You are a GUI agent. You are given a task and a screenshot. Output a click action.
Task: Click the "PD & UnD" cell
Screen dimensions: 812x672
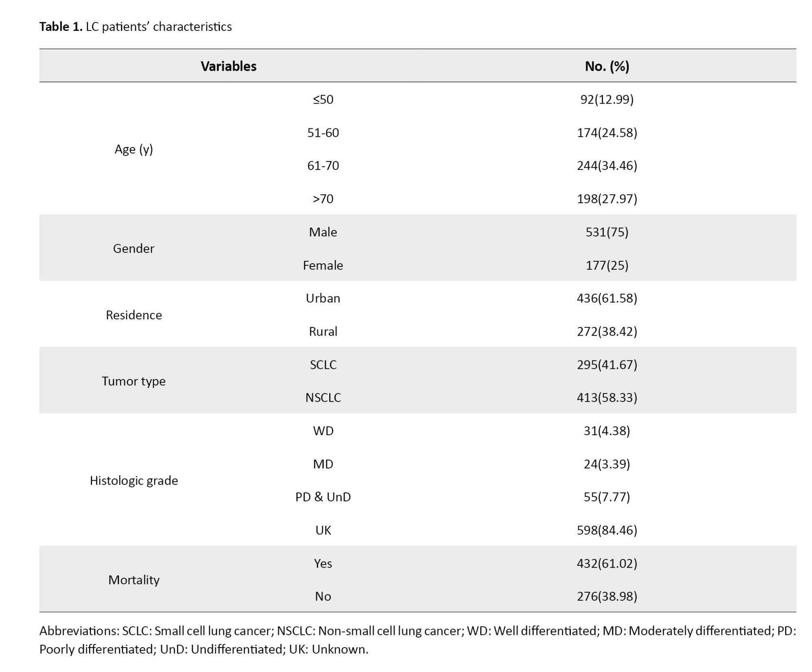click(x=323, y=497)
